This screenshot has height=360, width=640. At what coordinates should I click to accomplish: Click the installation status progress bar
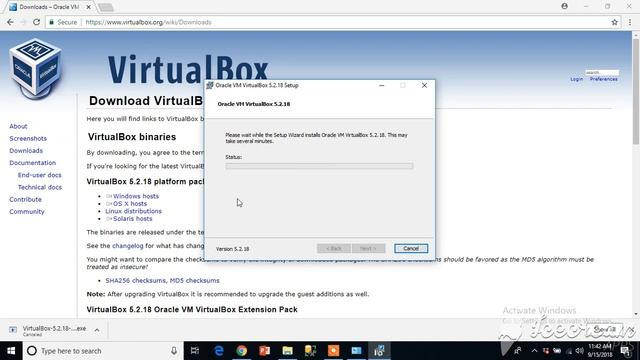click(319, 166)
